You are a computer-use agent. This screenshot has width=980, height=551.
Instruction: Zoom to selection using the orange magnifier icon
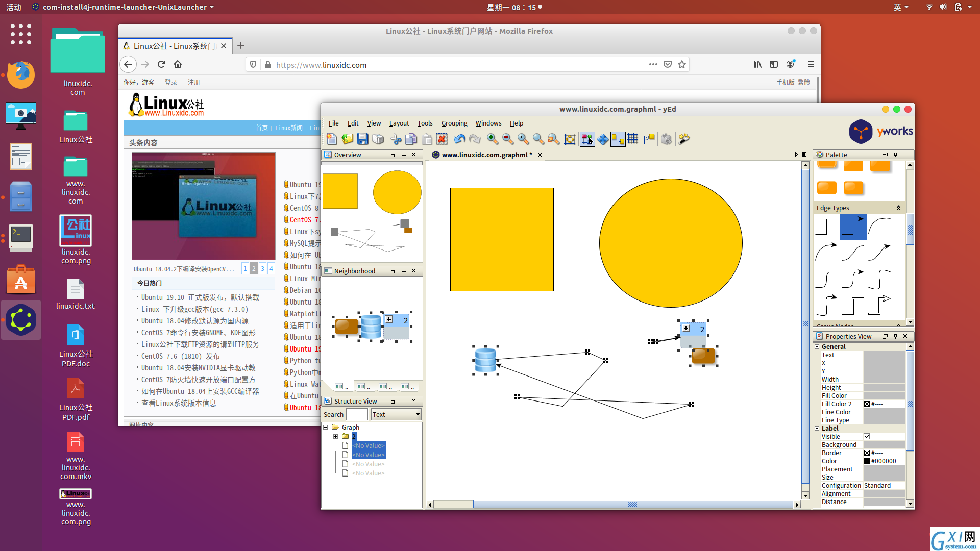554,139
